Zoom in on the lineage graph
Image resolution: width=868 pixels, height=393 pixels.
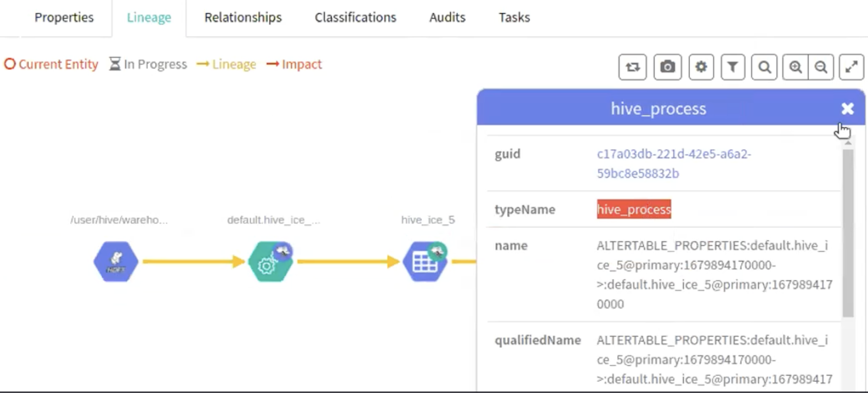796,67
